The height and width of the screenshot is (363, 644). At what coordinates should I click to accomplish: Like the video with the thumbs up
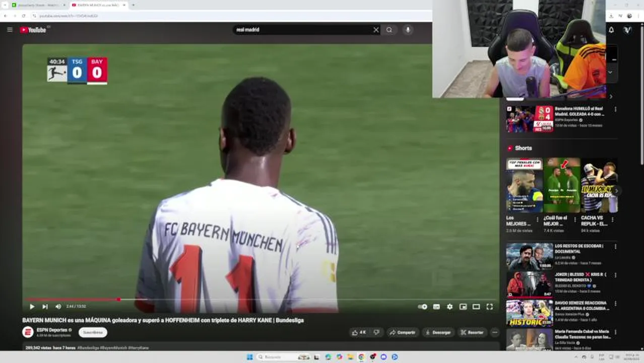(359, 332)
